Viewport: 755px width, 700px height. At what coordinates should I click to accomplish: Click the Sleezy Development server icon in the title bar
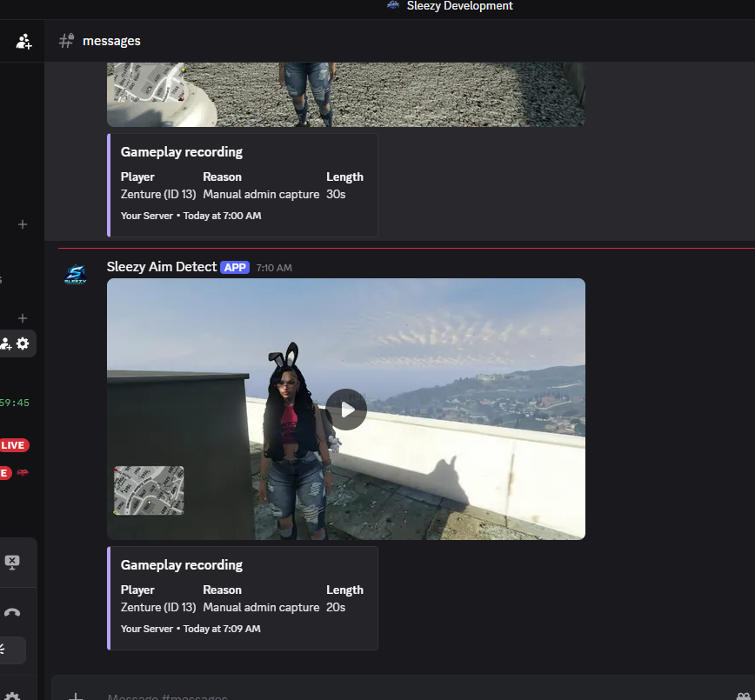pos(393,5)
